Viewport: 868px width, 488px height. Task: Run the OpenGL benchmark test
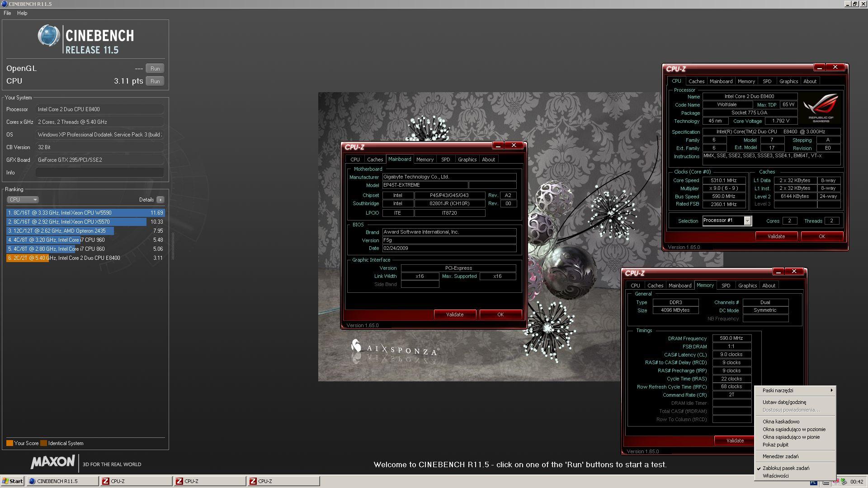click(155, 69)
